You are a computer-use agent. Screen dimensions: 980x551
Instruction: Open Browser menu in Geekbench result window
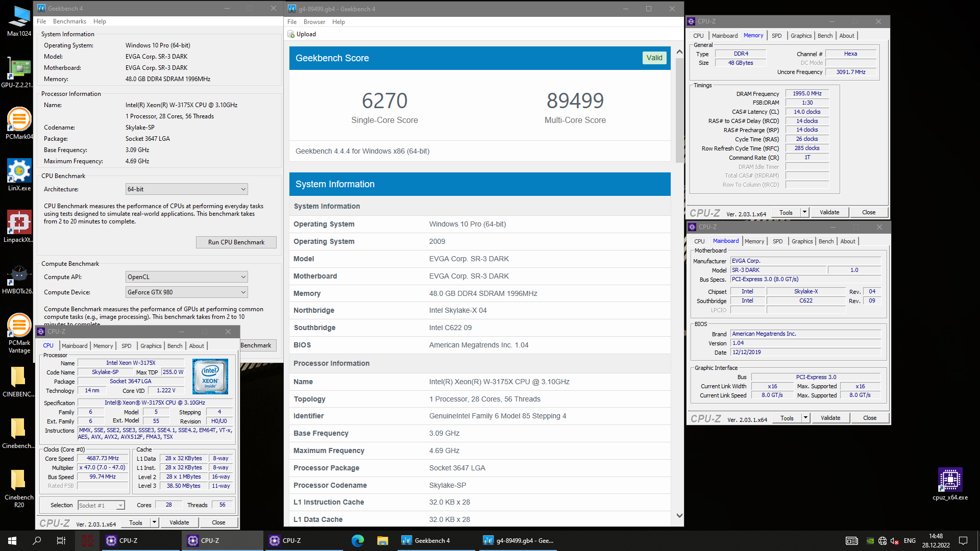314,22
